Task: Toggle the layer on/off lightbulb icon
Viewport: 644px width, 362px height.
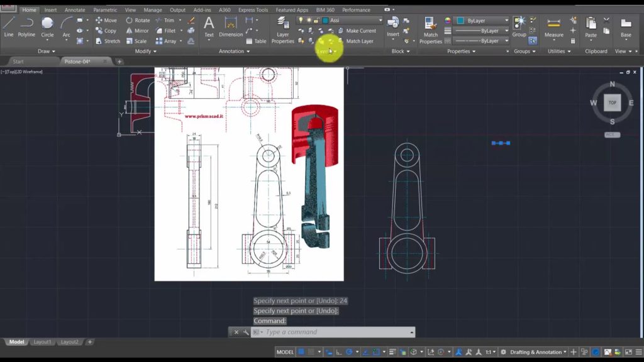Action: point(301,20)
